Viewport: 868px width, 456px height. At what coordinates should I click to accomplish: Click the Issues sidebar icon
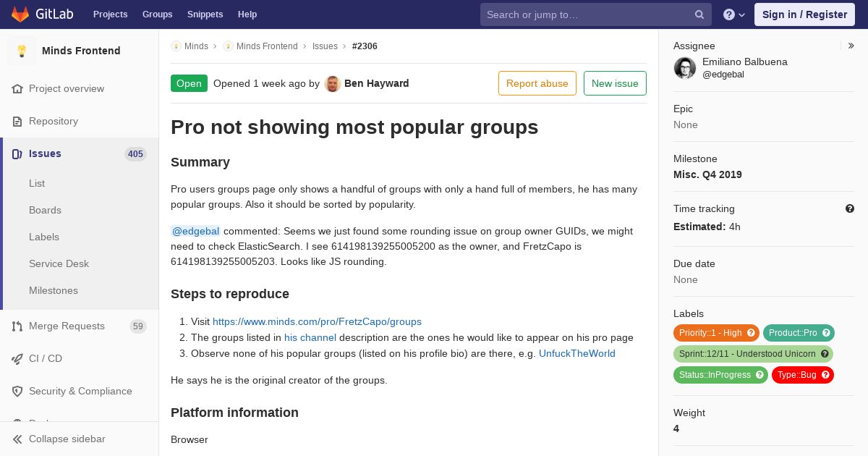point(17,153)
